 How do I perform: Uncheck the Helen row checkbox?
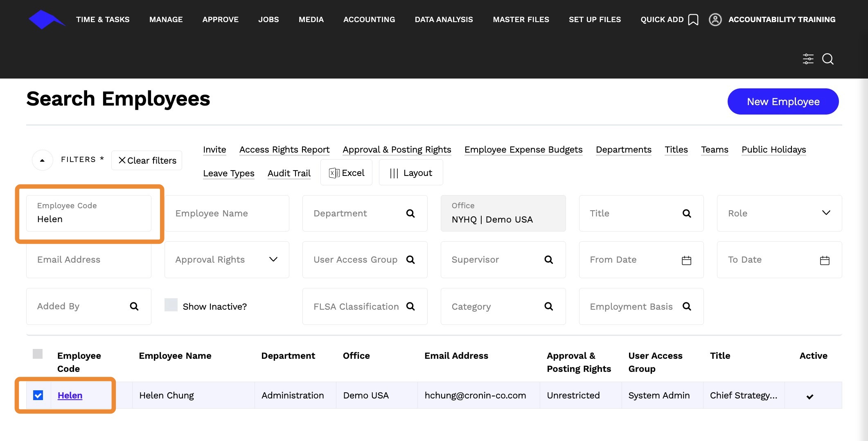38,395
